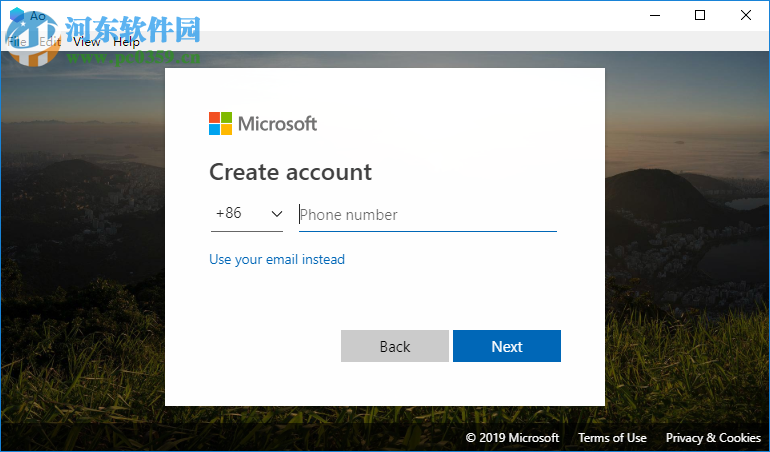770x452 pixels.
Task: Open the Terms of Use link
Action: click(x=612, y=438)
